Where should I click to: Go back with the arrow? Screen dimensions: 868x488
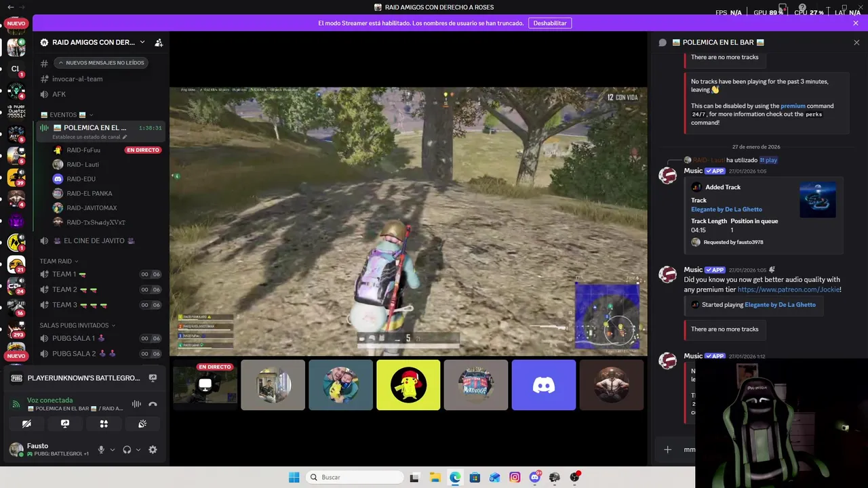pyautogui.click(x=10, y=7)
